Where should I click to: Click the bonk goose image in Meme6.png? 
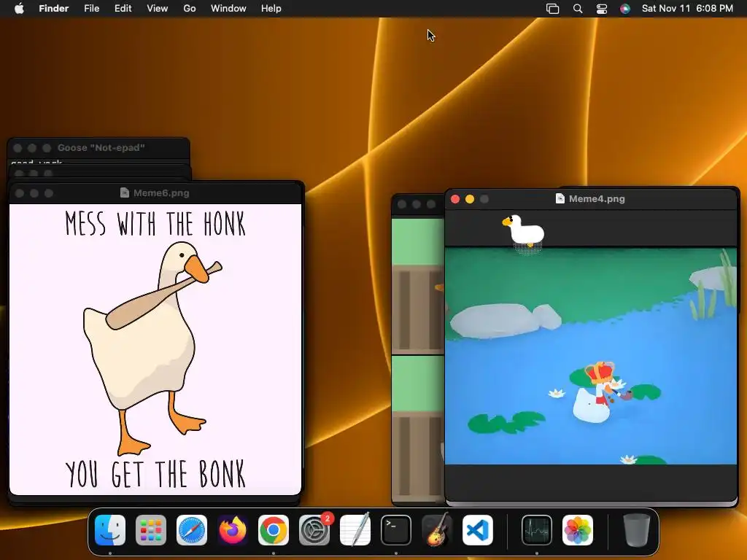[x=155, y=349]
